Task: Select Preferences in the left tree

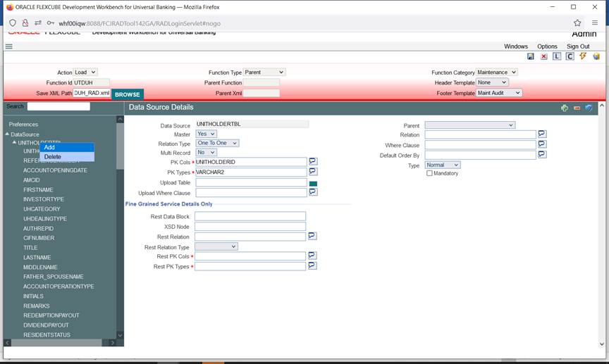Action: coord(23,124)
